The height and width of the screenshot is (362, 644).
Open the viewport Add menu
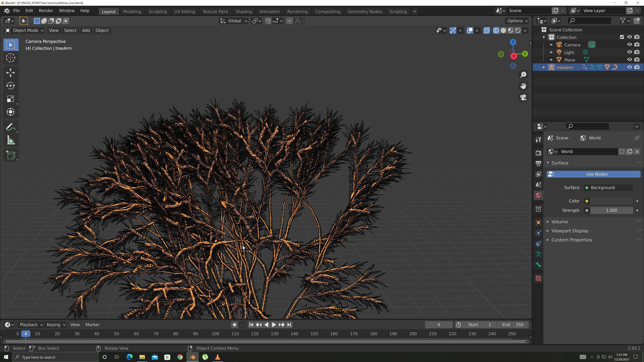click(86, 31)
